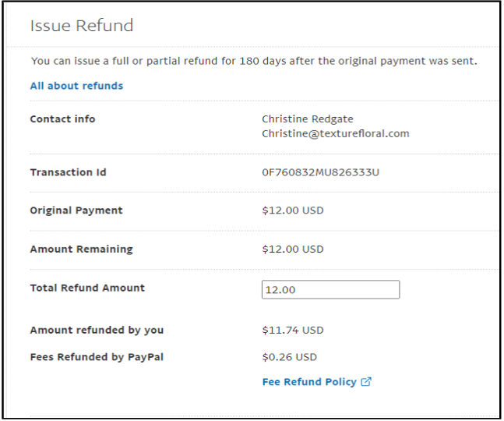Viewport: 504px width, 421px height.
Task: Select transaction ID value 0F760832MU826333U
Action: pos(320,172)
